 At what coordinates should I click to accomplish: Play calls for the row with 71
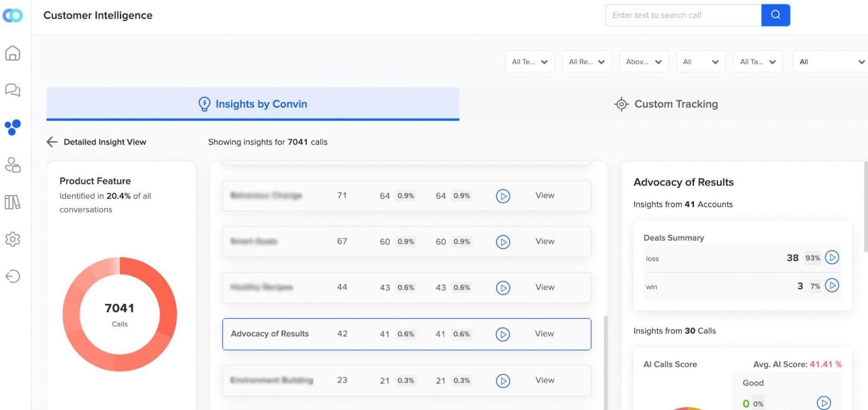(503, 196)
